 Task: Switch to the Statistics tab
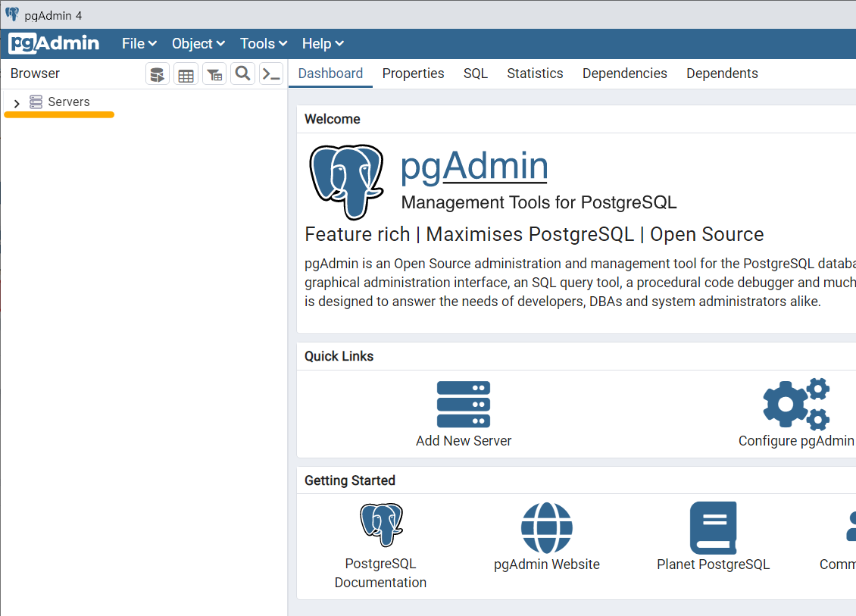point(535,73)
